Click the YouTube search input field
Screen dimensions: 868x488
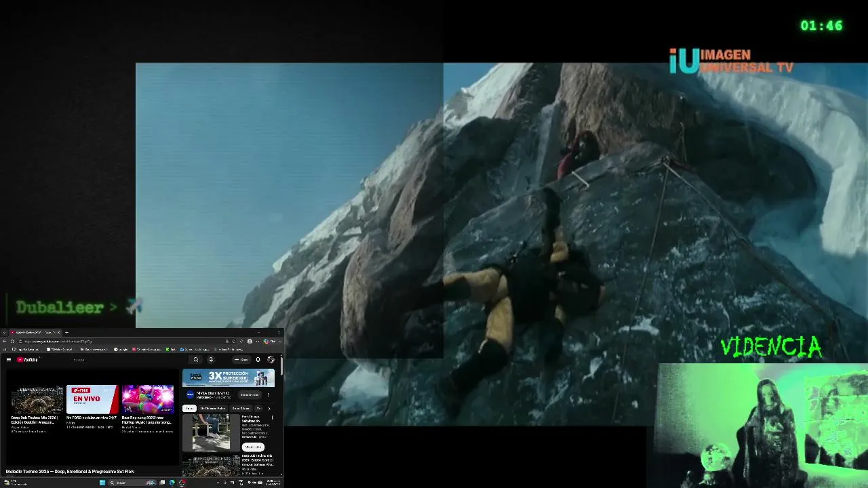coord(129,360)
